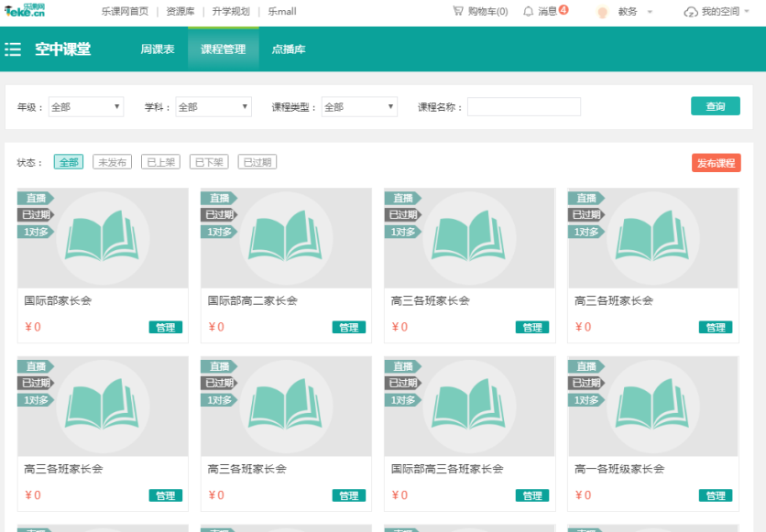Open the 学科 dropdown
The height and width of the screenshot is (532, 766).
click(213, 107)
